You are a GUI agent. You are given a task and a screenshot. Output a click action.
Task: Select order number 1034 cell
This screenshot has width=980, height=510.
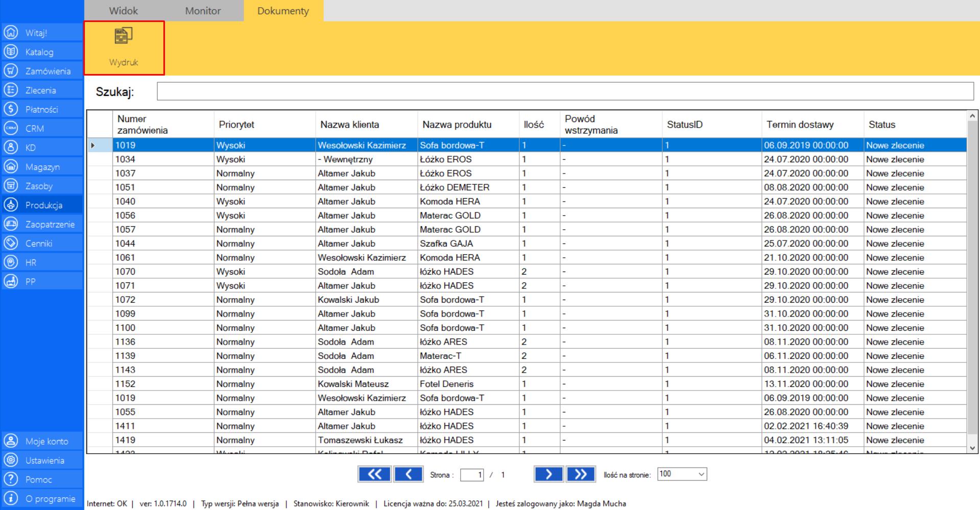click(x=163, y=159)
